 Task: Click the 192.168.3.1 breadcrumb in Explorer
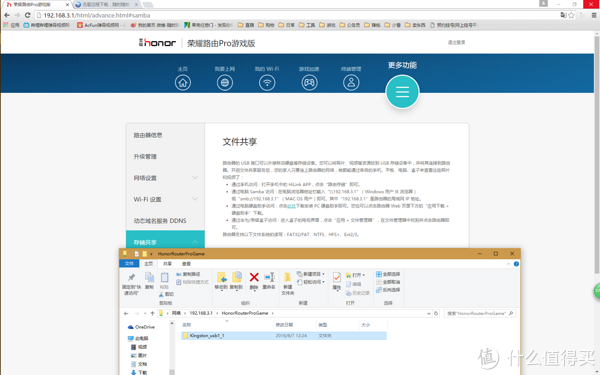(x=201, y=313)
